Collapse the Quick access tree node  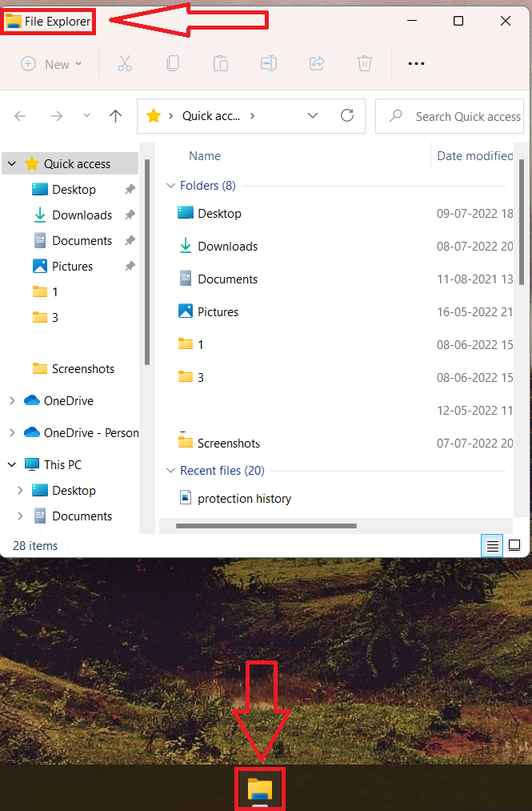[x=12, y=163]
